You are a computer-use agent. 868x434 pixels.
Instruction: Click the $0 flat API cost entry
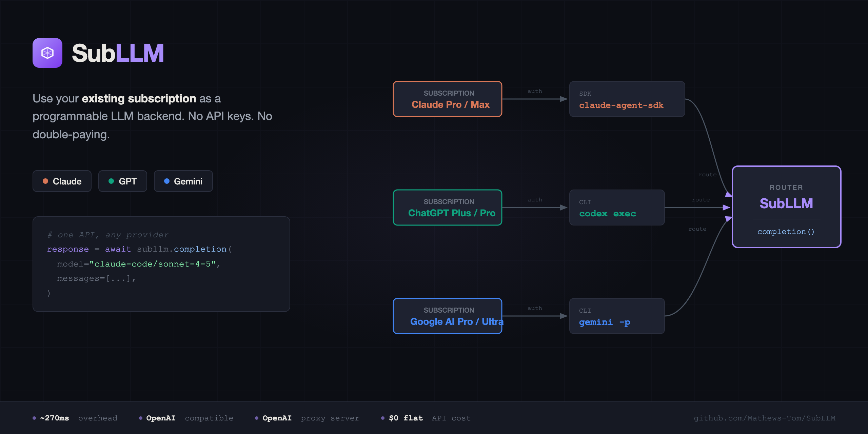pyautogui.click(x=426, y=418)
